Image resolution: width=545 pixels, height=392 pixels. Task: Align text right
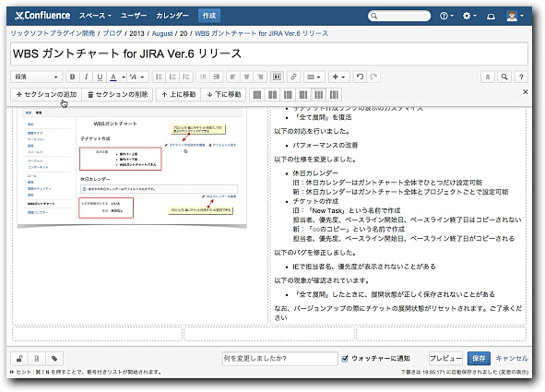coord(260,77)
